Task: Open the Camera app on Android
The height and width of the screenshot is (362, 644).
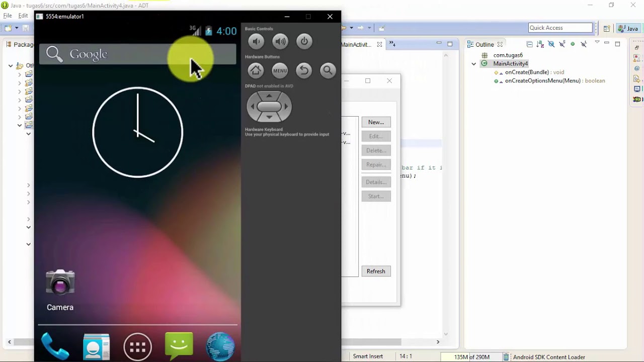Action: click(x=60, y=290)
